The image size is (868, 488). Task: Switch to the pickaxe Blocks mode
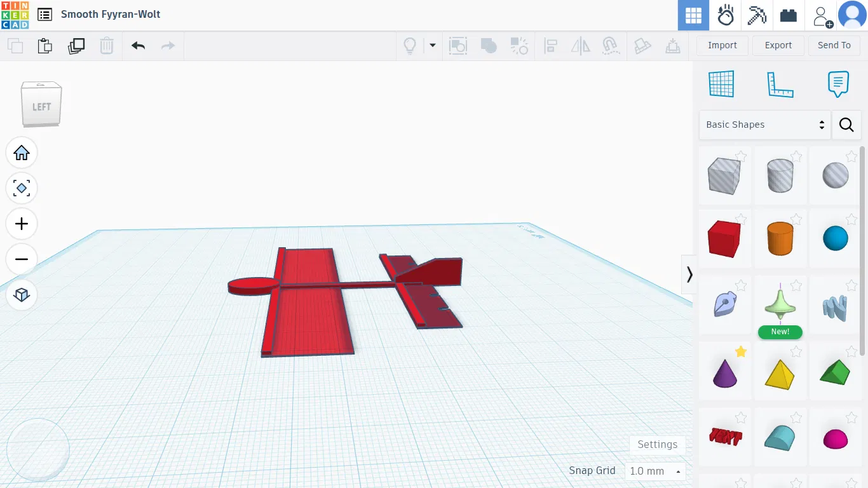point(757,15)
